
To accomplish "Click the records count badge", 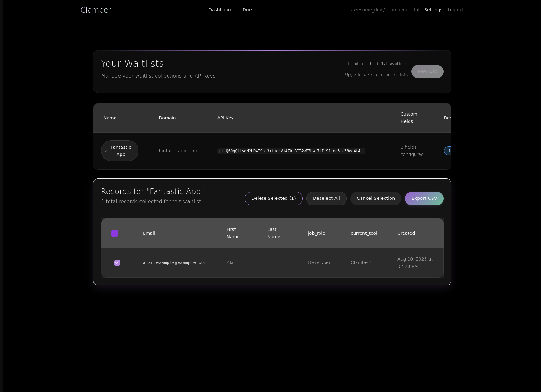I will 448,151.
